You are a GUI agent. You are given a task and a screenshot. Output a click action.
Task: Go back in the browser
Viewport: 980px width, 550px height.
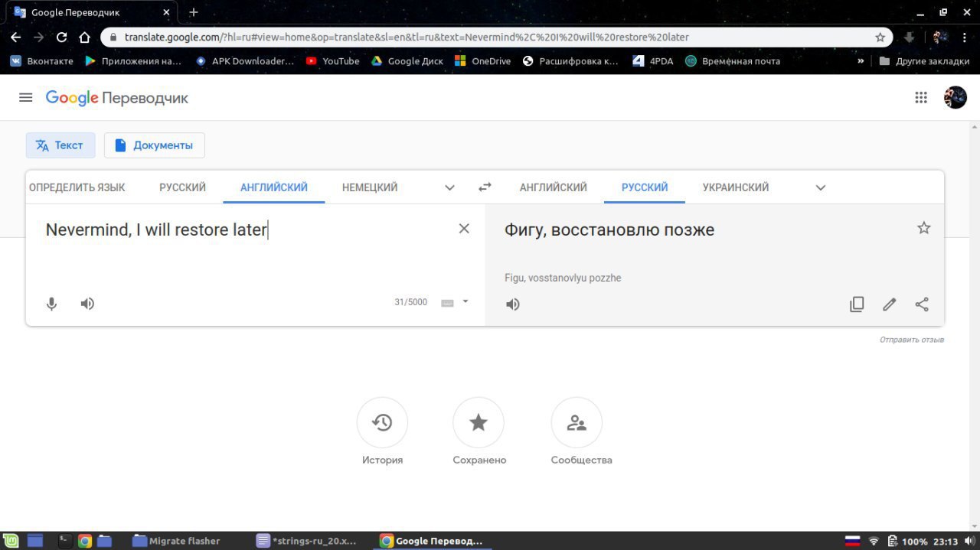pyautogui.click(x=16, y=37)
